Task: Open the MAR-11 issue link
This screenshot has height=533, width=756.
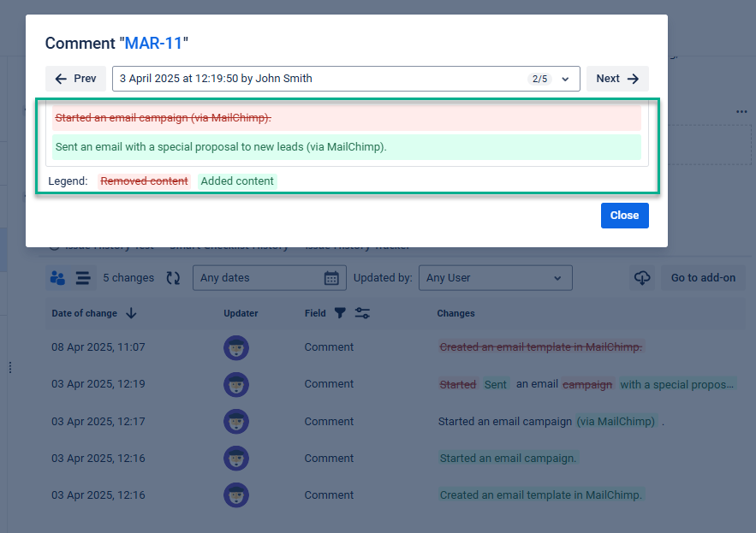Action: 153,44
